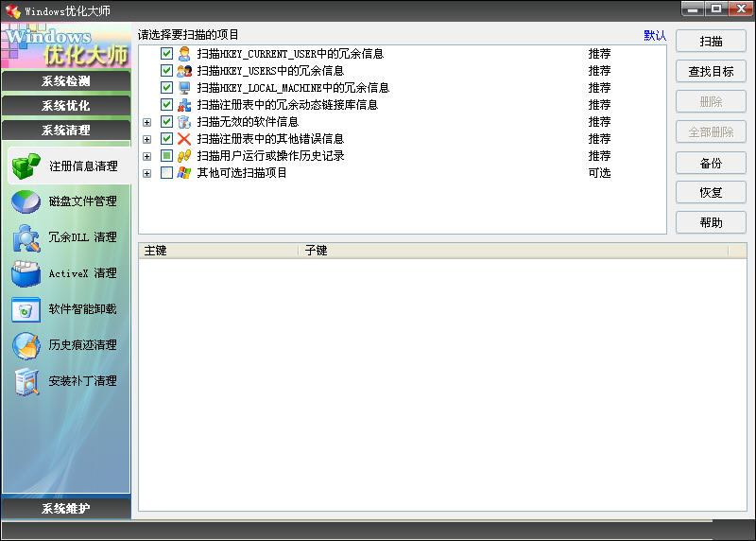Open the ActiveX 清理 sidebar icon

coord(26,273)
